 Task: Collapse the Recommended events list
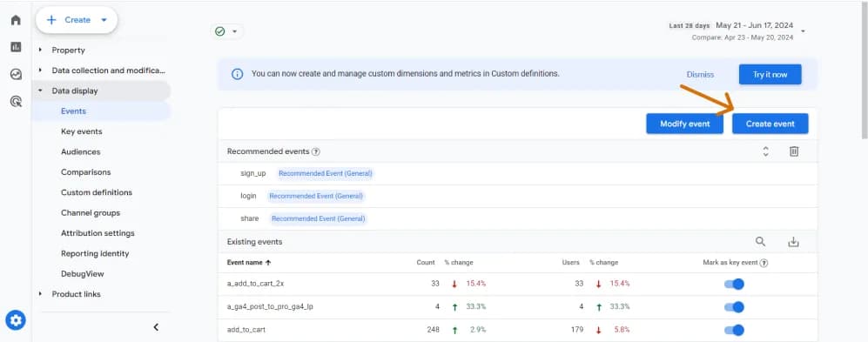[765, 151]
